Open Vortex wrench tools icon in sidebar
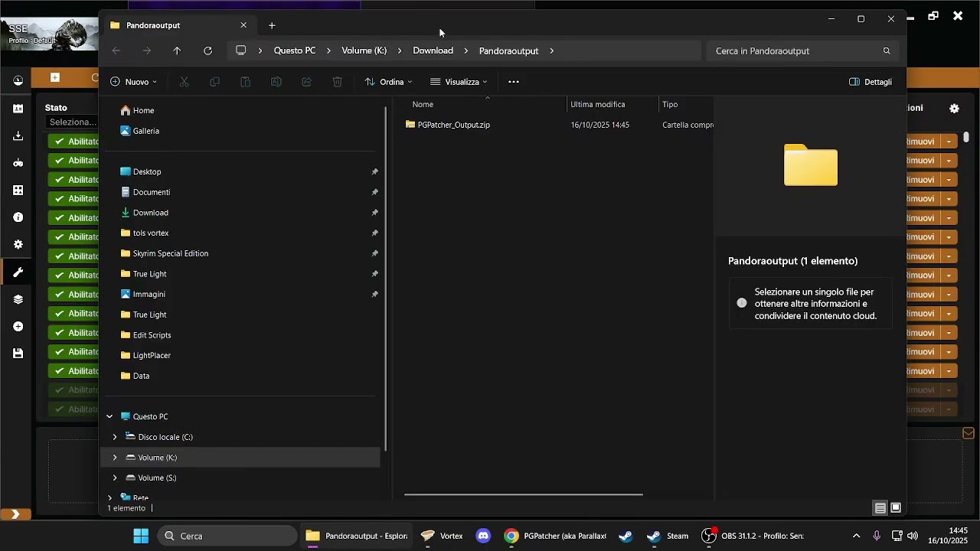Image resolution: width=980 pixels, height=551 pixels. [x=18, y=272]
